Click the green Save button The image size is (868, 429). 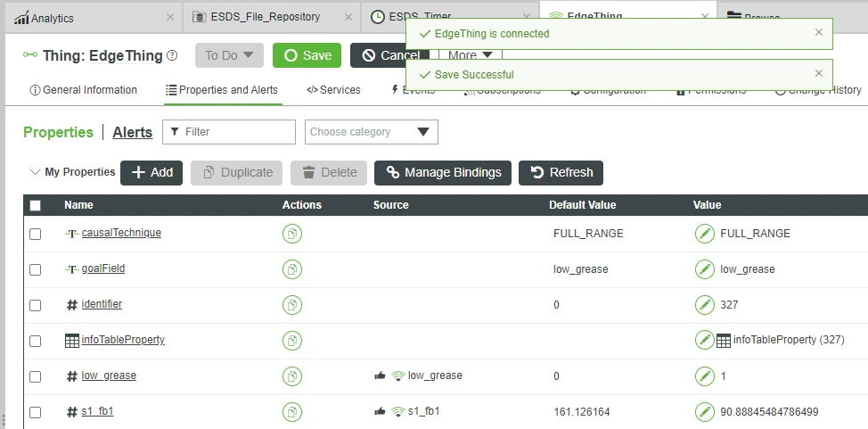pos(307,55)
